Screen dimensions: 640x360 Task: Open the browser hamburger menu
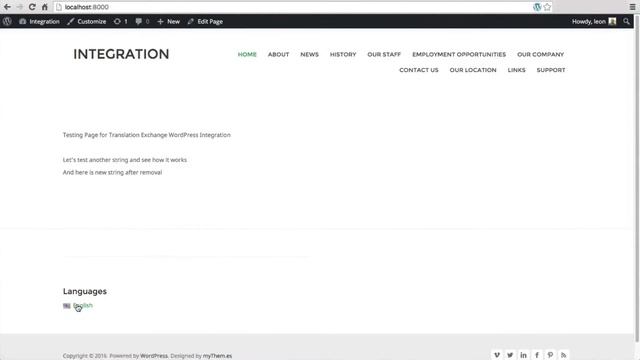pyautogui.click(x=632, y=7)
